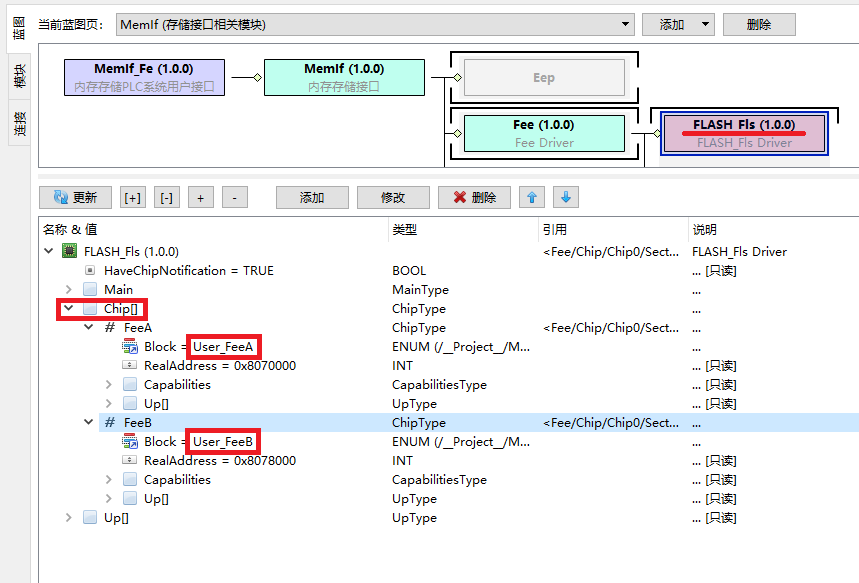Open the current blueprint page dropdown
This screenshot has height=583, width=859.
pyautogui.click(x=626, y=24)
